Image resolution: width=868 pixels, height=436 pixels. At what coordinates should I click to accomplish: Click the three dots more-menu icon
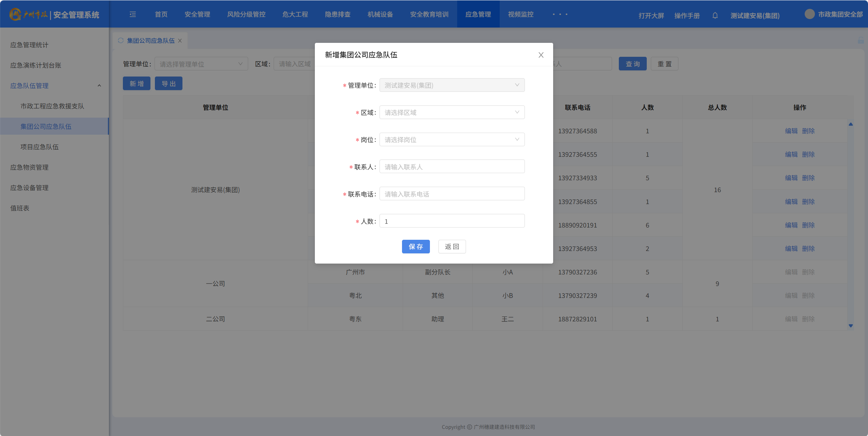click(x=560, y=14)
